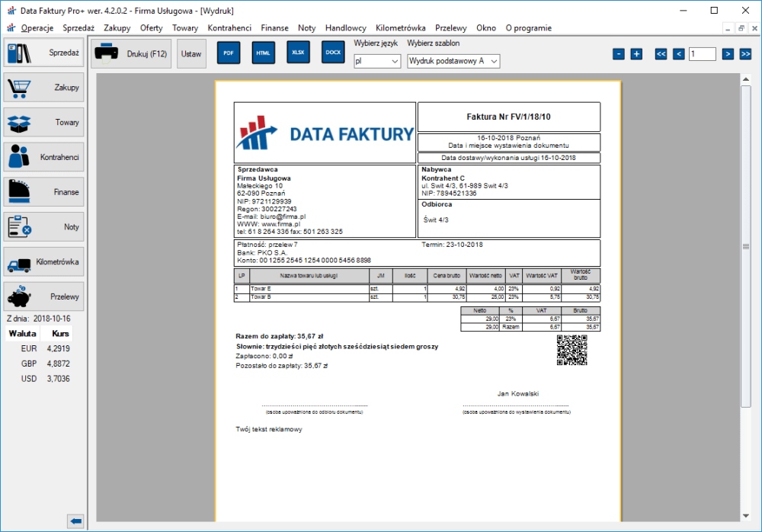Click the Drukuj (F12) print button
The width and height of the screenshot is (762, 532).
(132, 54)
